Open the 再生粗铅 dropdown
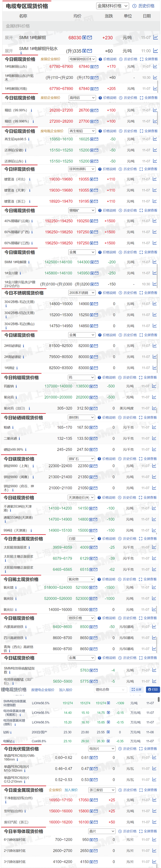 (82, 131)
